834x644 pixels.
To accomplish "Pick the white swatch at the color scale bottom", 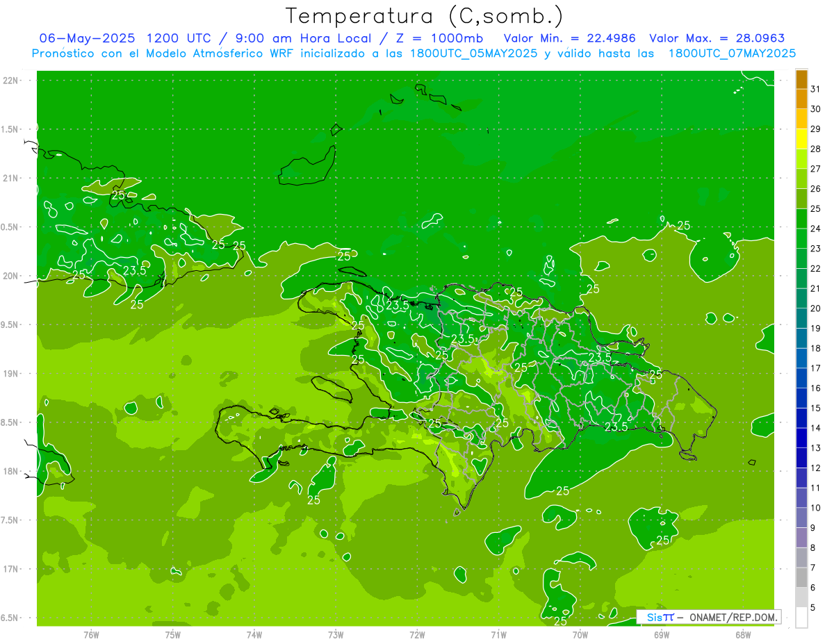I will tap(801, 618).
